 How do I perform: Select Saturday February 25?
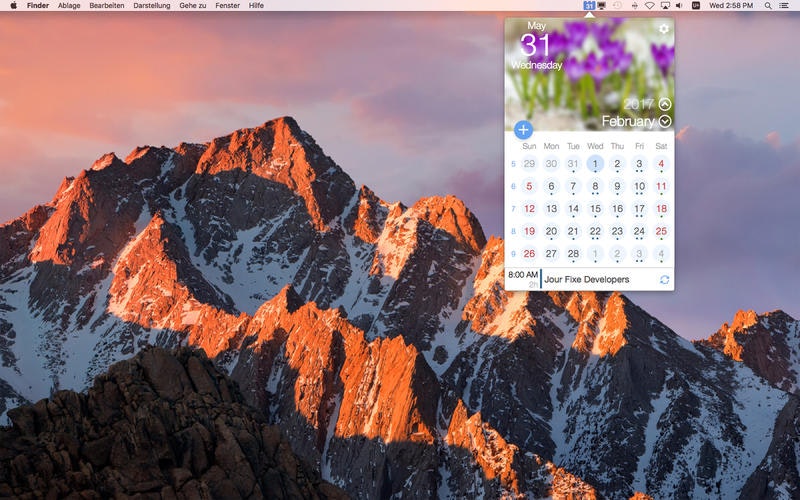coord(661,231)
